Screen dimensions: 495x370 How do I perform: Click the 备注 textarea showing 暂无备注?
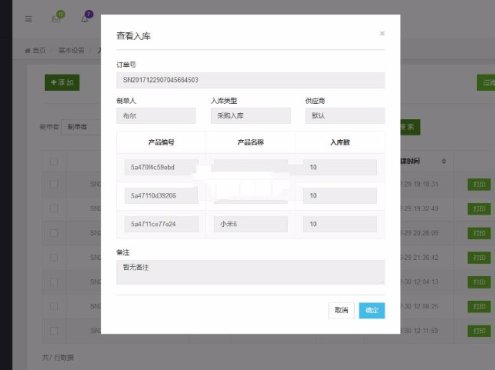coord(250,272)
